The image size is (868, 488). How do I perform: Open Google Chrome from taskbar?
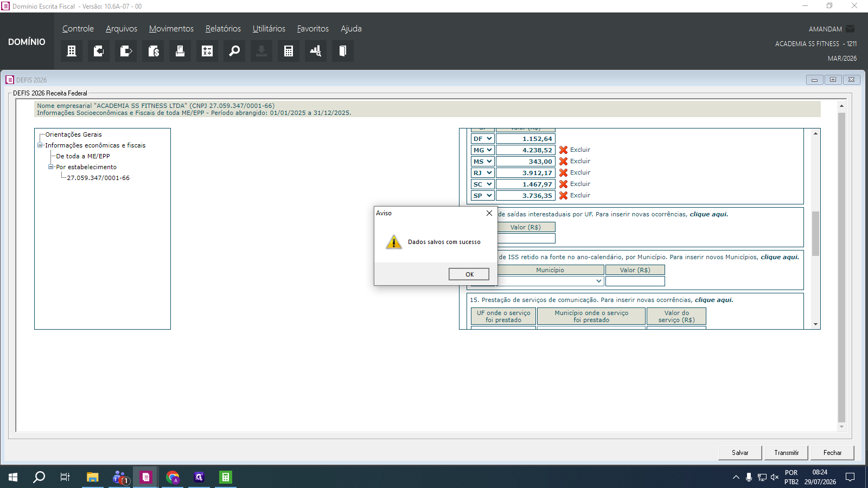pyautogui.click(x=173, y=477)
